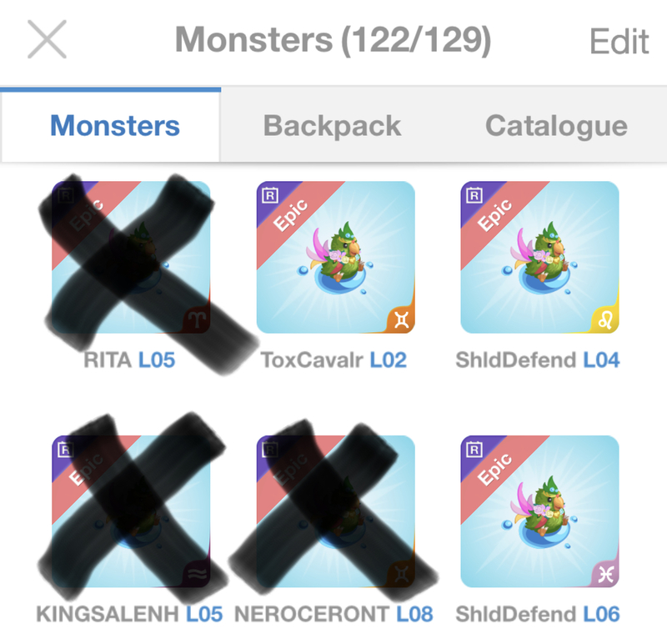Open the Catalogue tab
This screenshot has width=667, height=644.
coord(556,126)
